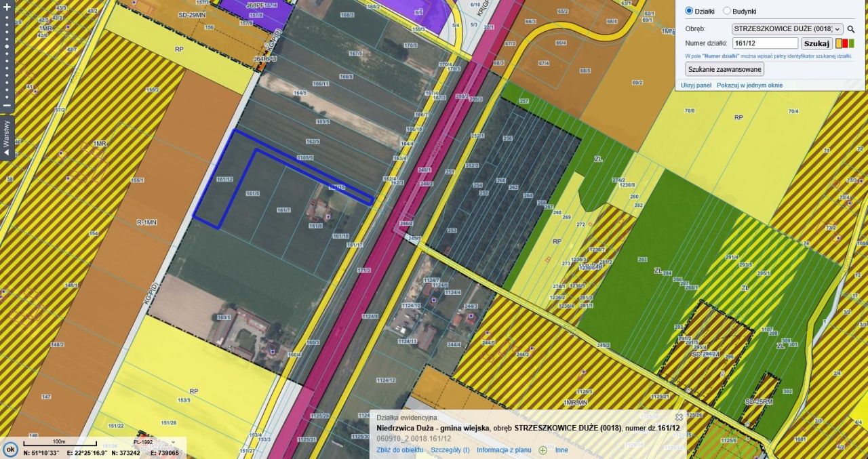Screen dimensions: 868x459
Task: Click the green plus icon before Inne
Action: pos(542,450)
